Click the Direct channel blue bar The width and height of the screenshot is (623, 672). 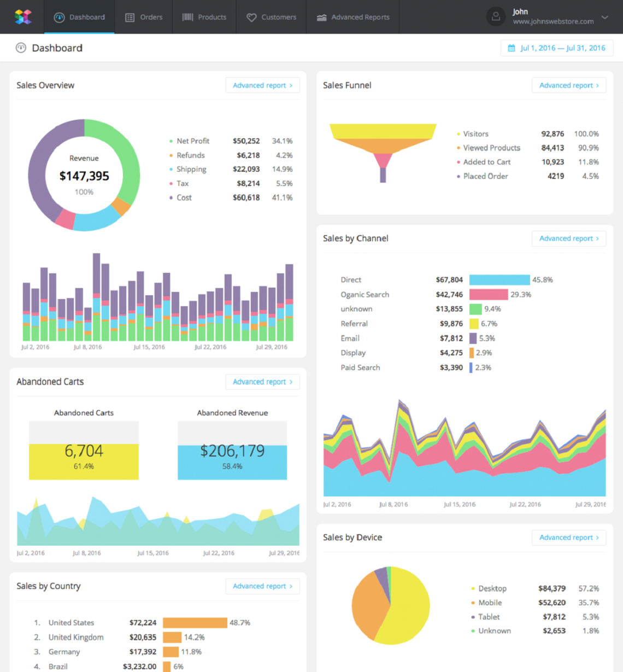coord(499,279)
